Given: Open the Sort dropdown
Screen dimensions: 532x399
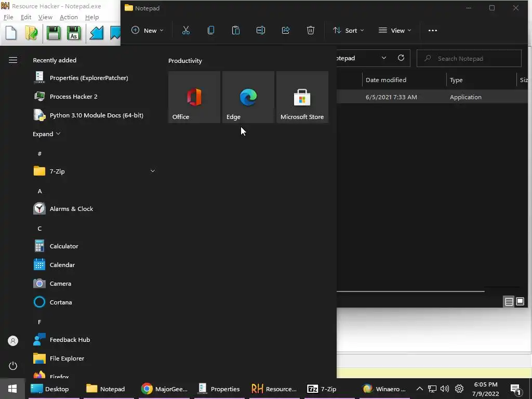Looking at the screenshot, I should tap(349, 30).
